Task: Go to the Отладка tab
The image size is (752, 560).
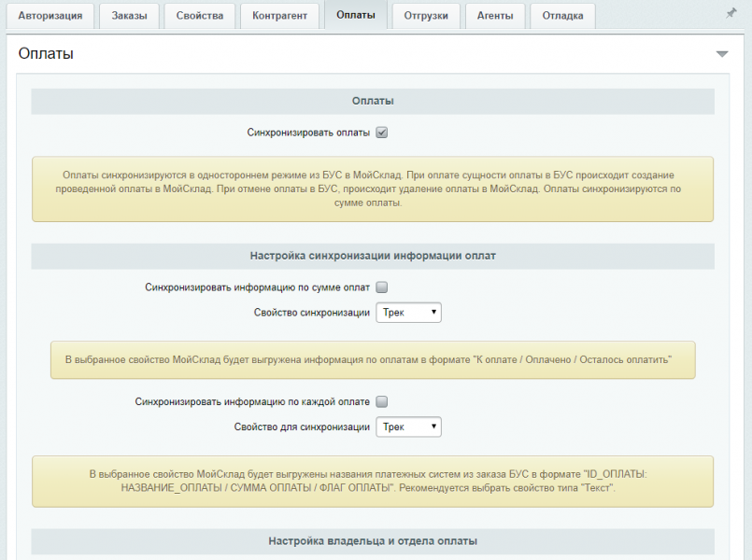Action: point(562,16)
